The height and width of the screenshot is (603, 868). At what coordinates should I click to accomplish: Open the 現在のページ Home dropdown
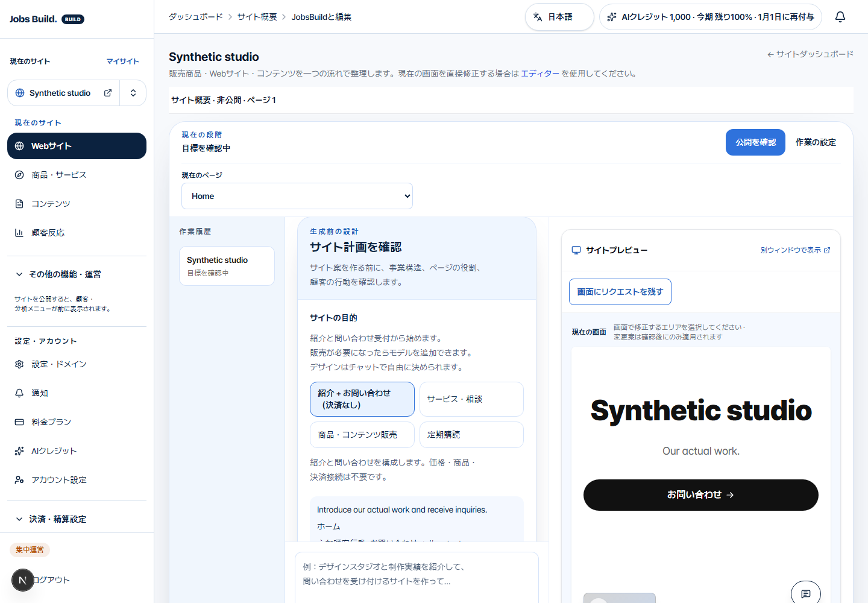point(297,196)
